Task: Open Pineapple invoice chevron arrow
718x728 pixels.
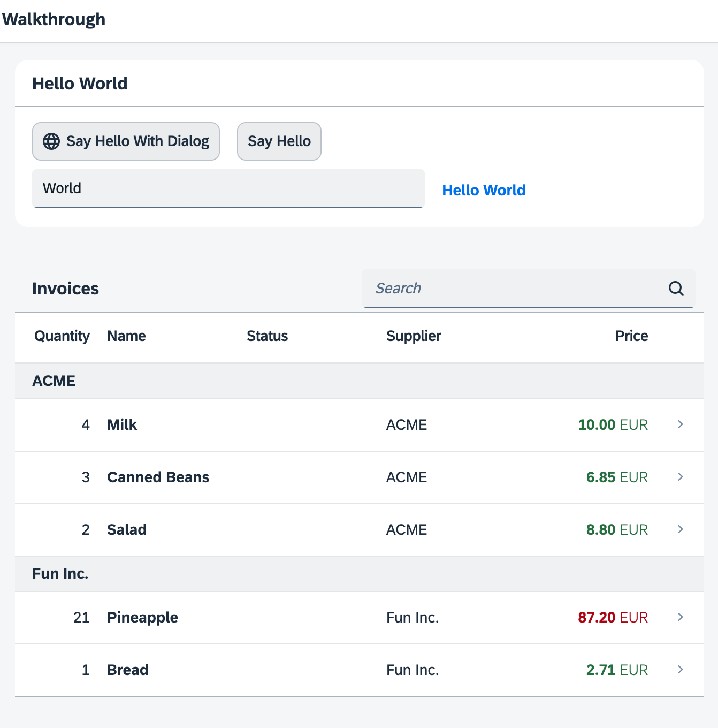Action: pos(680,617)
